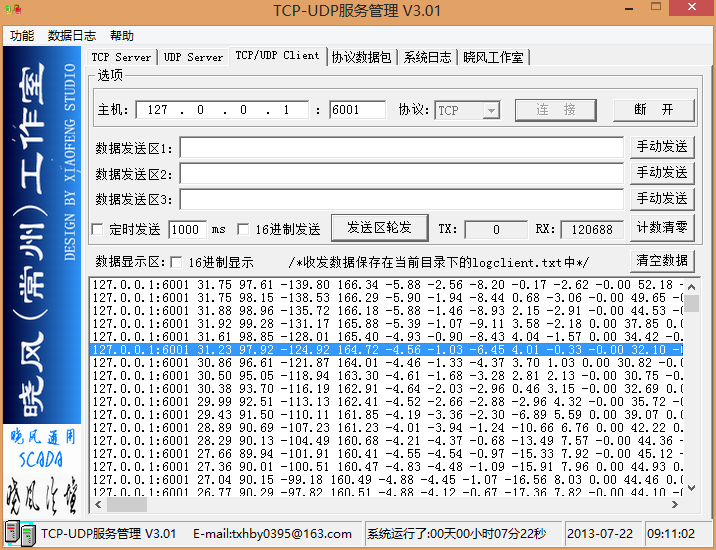Image resolution: width=716 pixels, height=550 pixels.
Task: Select the data row starting 31.75 98.15
Action: [386, 297]
